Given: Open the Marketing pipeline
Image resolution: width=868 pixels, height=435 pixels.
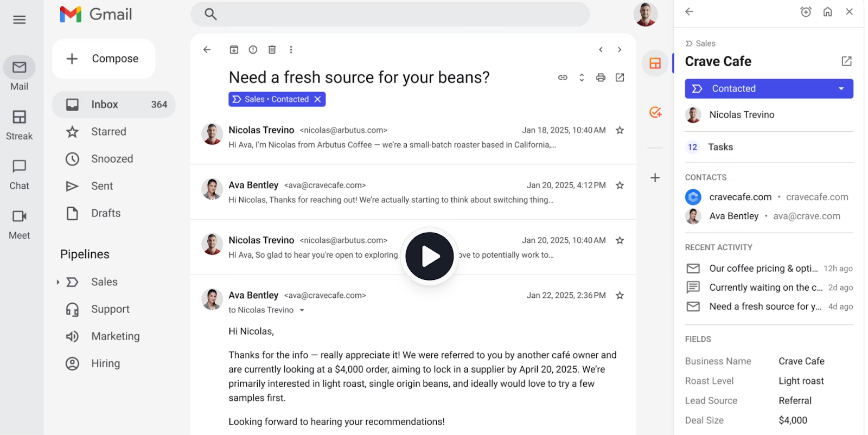Looking at the screenshot, I should (115, 336).
